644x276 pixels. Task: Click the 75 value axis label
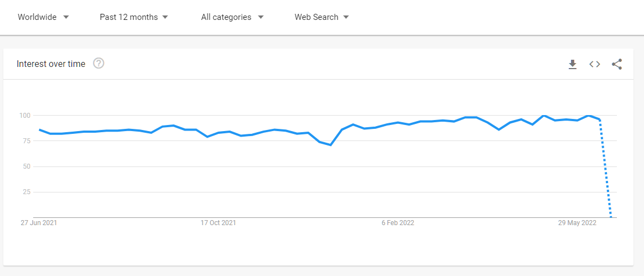(27, 141)
